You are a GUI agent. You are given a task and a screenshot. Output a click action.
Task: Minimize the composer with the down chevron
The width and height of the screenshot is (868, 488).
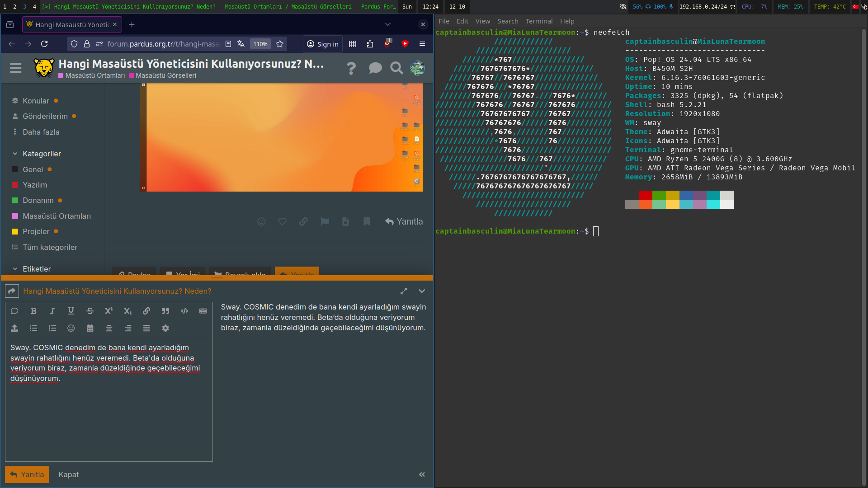click(422, 291)
